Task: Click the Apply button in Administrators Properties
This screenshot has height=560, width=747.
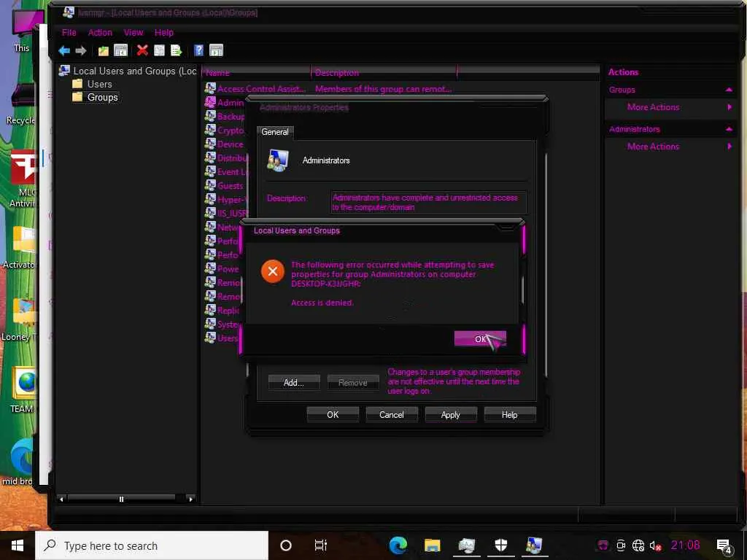Action: pos(451,415)
